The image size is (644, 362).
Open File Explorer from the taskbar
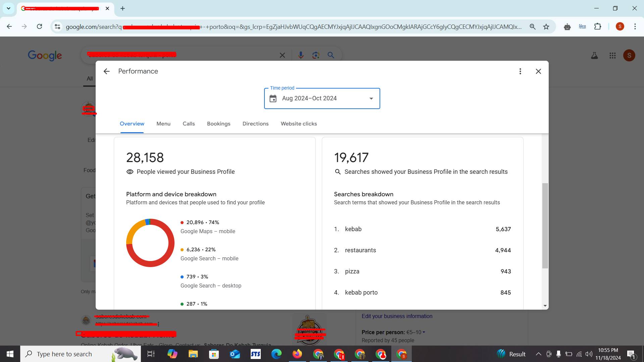click(x=193, y=354)
